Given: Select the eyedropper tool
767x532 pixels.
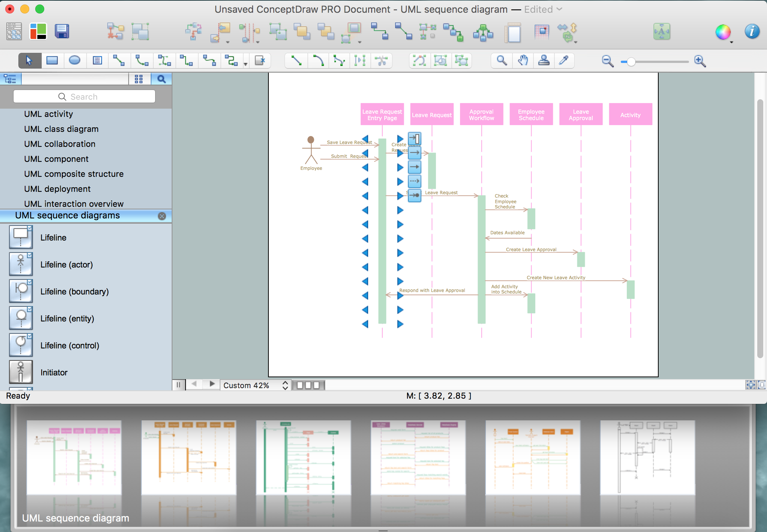Looking at the screenshot, I should click(x=564, y=60).
